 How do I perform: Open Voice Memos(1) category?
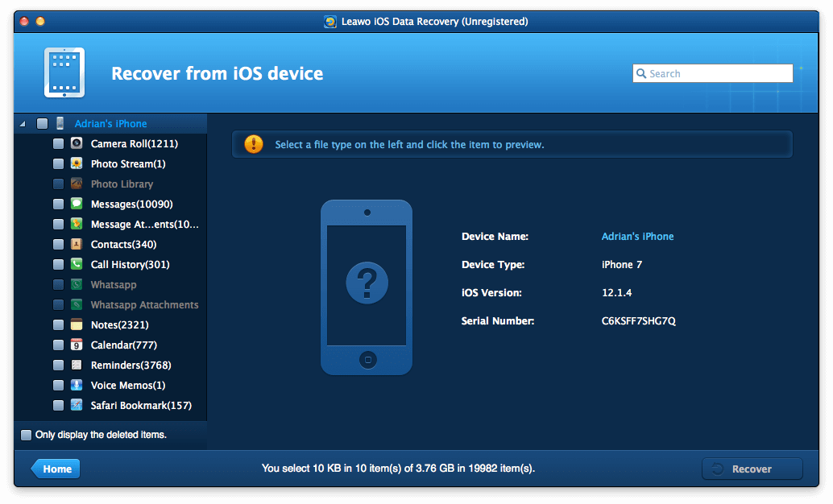tap(128, 385)
